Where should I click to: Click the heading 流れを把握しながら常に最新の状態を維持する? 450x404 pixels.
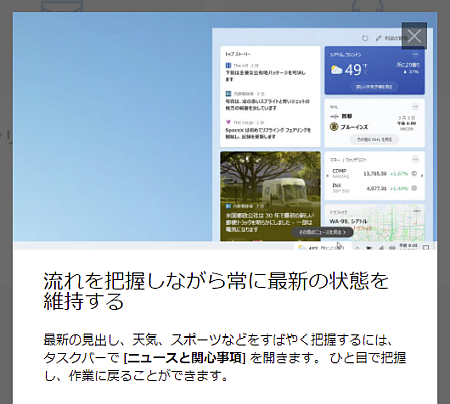tap(216, 291)
